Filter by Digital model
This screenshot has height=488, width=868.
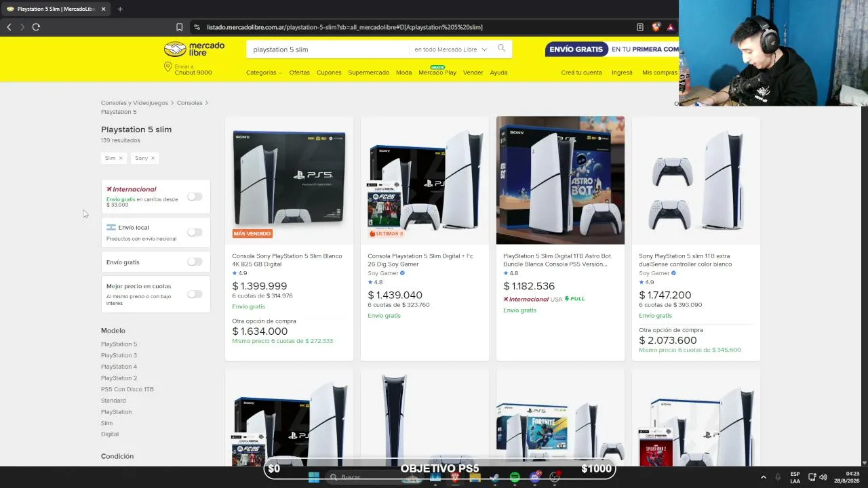point(110,434)
